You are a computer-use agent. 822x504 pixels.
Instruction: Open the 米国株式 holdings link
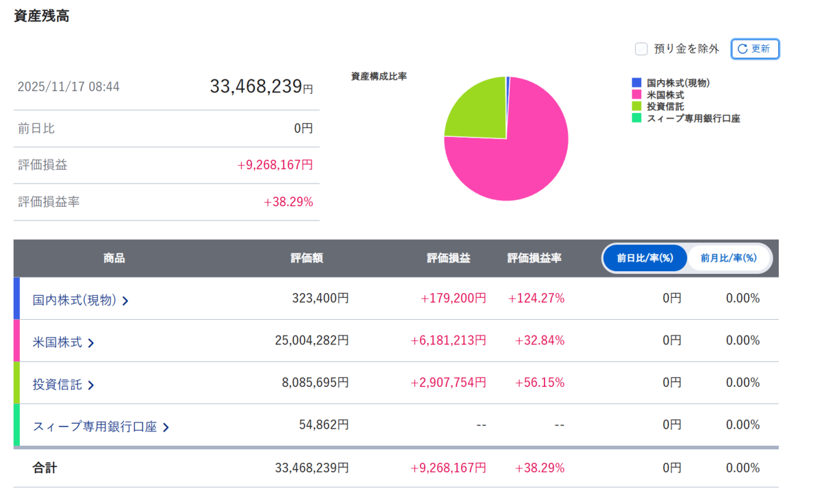(58, 342)
